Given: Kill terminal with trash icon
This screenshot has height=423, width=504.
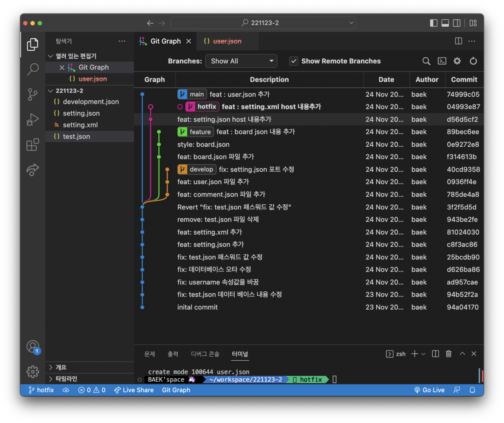Looking at the screenshot, I should click(x=448, y=354).
